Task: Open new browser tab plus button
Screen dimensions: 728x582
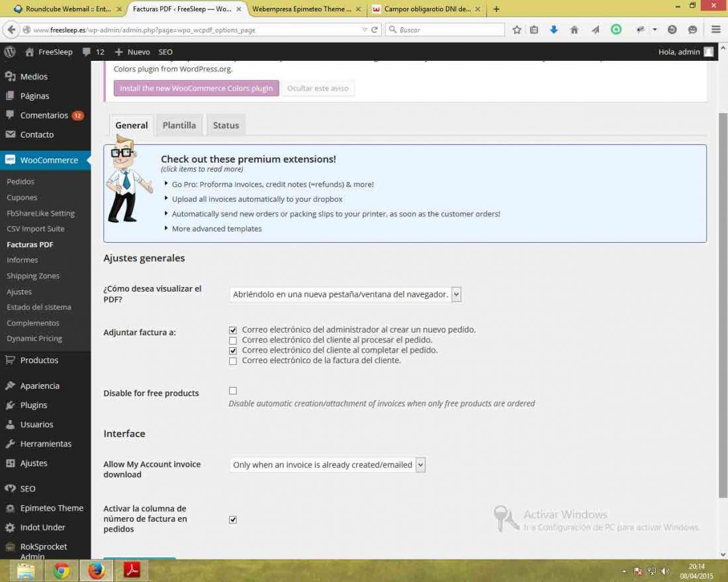Action: (496, 9)
